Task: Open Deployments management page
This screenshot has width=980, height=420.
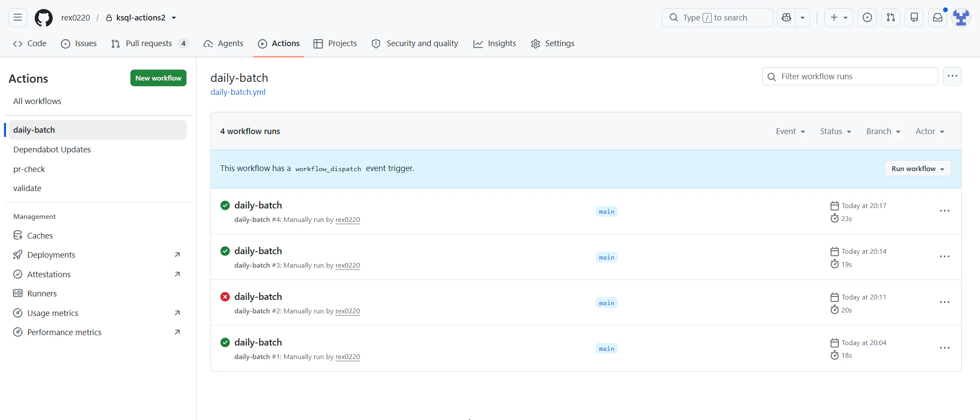Action: coord(97,255)
